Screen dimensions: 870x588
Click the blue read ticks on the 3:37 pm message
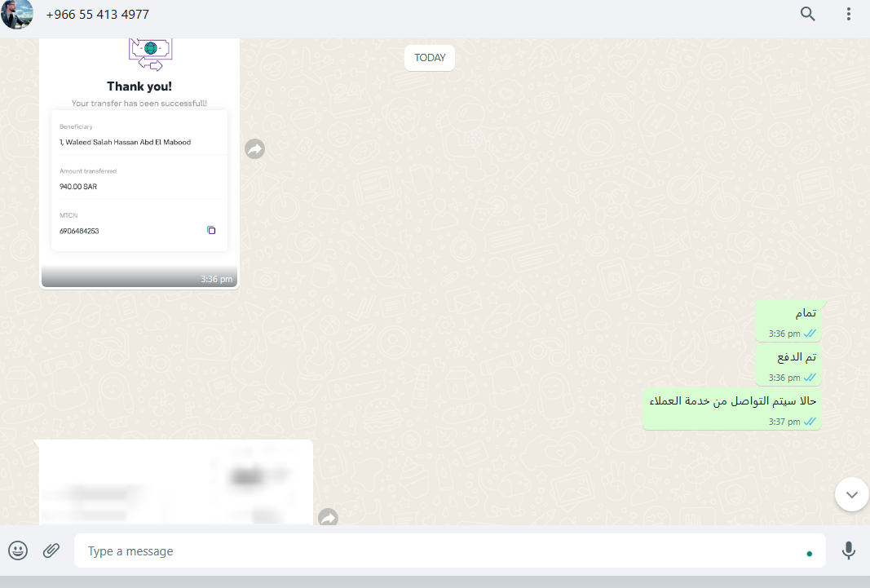pyautogui.click(x=810, y=422)
